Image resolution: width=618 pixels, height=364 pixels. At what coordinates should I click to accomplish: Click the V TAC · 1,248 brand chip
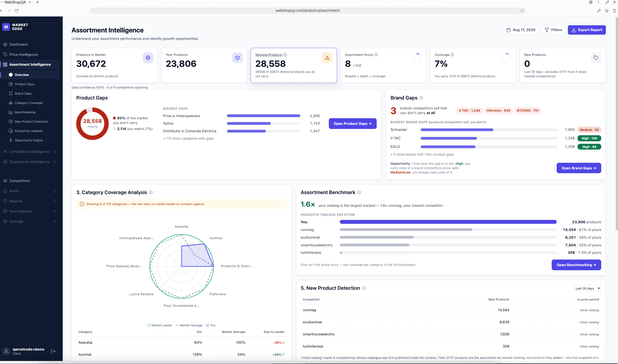(x=469, y=111)
